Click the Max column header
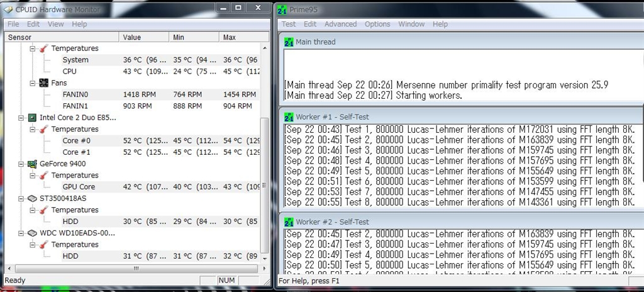The image size is (644, 292). pyautogui.click(x=244, y=37)
